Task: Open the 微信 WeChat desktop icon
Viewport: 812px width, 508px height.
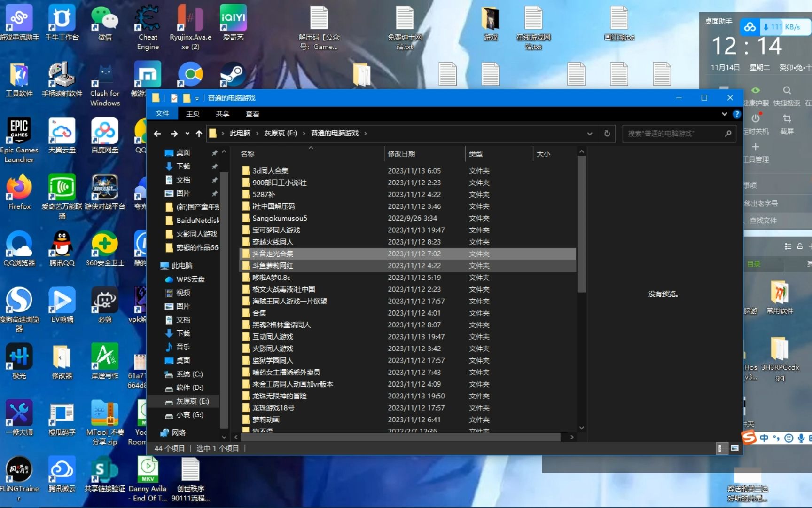Action: coord(105,23)
